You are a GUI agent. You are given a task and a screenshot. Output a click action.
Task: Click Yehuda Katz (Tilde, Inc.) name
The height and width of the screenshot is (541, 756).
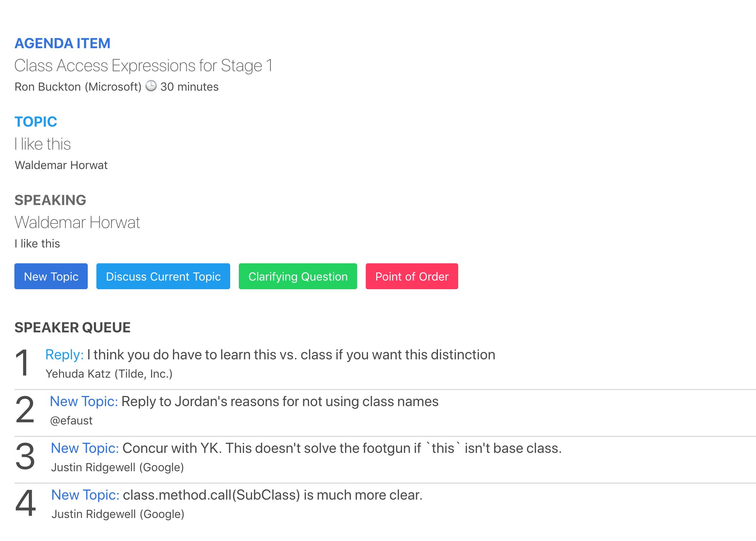coord(109,374)
